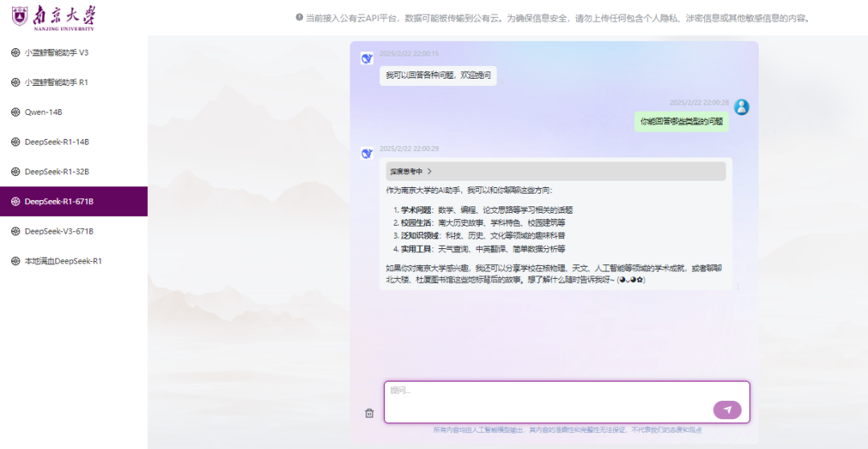Viewport: 868px width, 449px height.
Task: Click the timestamp 2025/2/22 22:00:28
Action: 699,102
